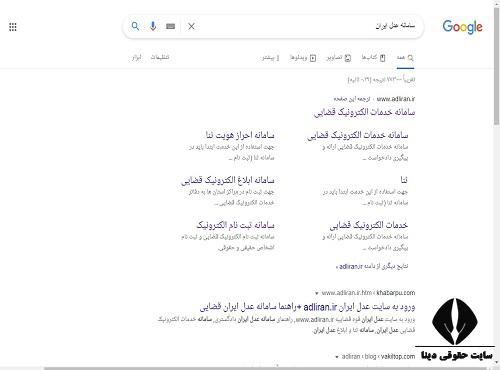Viewport: 500px width, 370px height.
Task: Expand the dropdown arrow beside khabarpu.com URL
Action: (x=316, y=293)
